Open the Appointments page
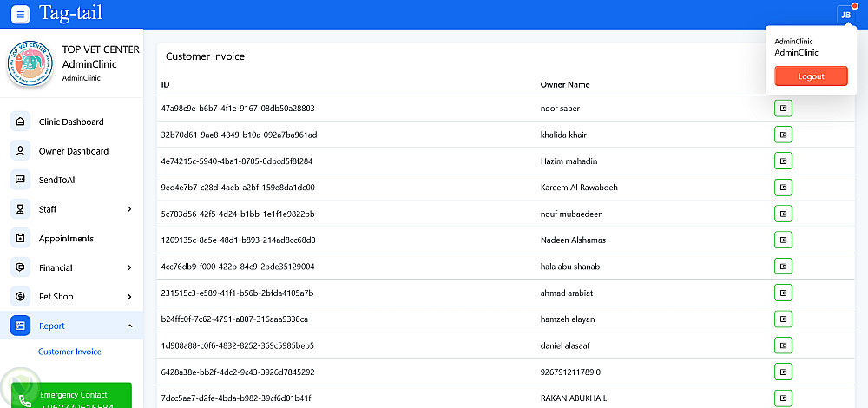The image size is (868, 408). click(66, 239)
